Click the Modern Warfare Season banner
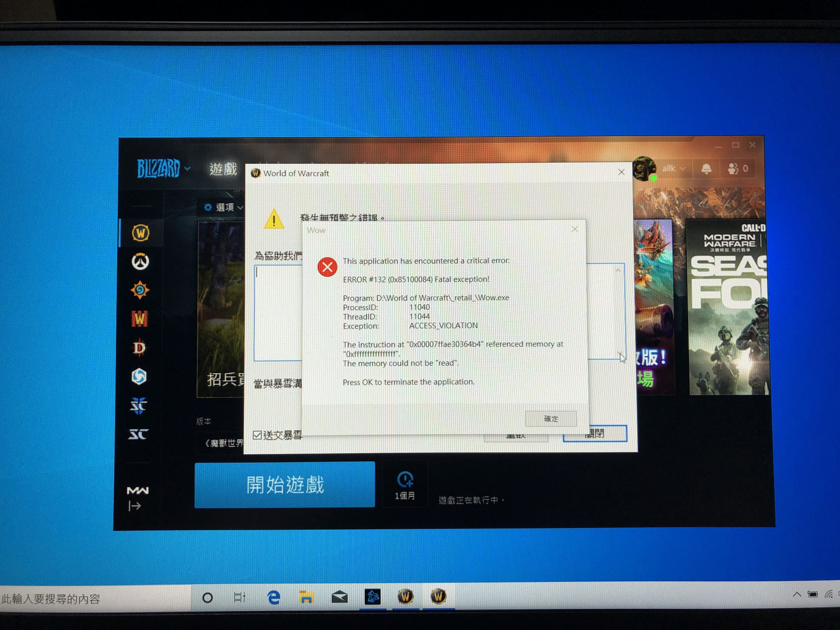Image resolution: width=840 pixels, height=630 pixels. (x=727, y=307)
